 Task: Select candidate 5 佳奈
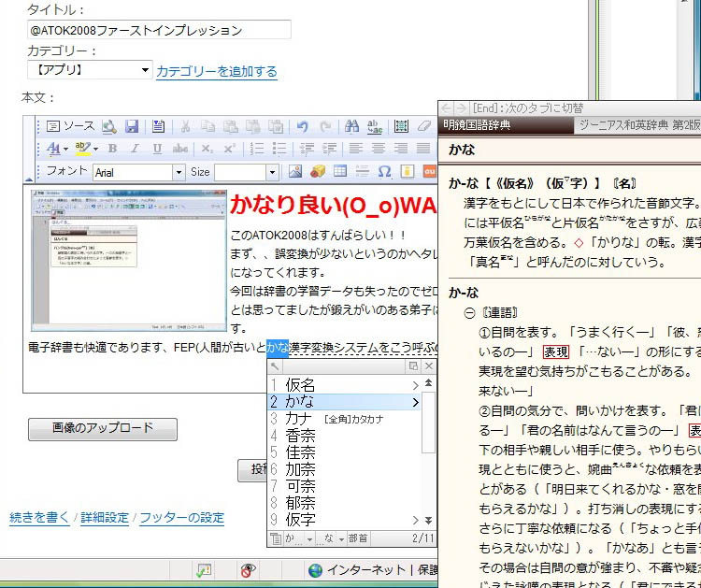tap(344, 452)
